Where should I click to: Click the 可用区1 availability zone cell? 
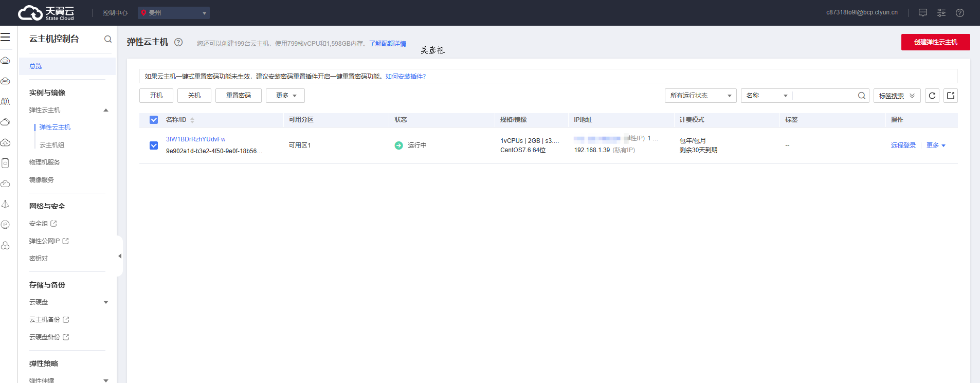pos(300,145)
